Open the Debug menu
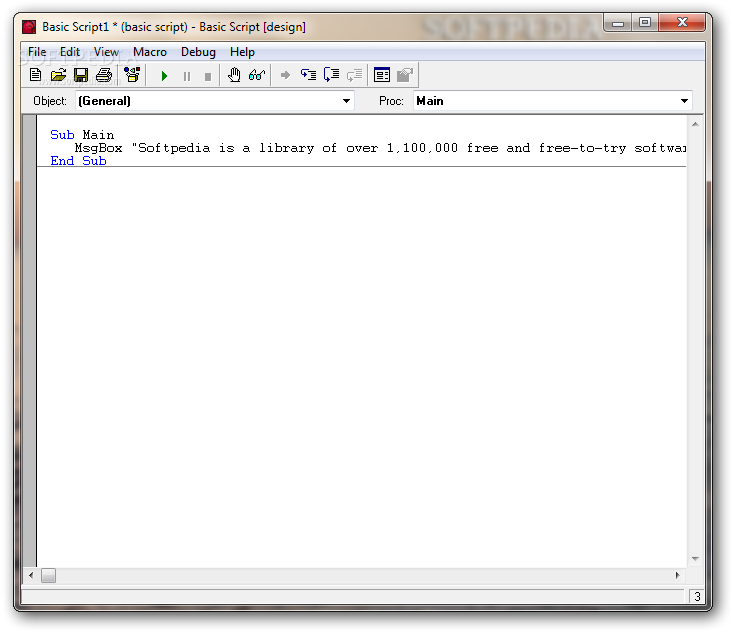This screenshot has height=632, width=733. point(198,52)
